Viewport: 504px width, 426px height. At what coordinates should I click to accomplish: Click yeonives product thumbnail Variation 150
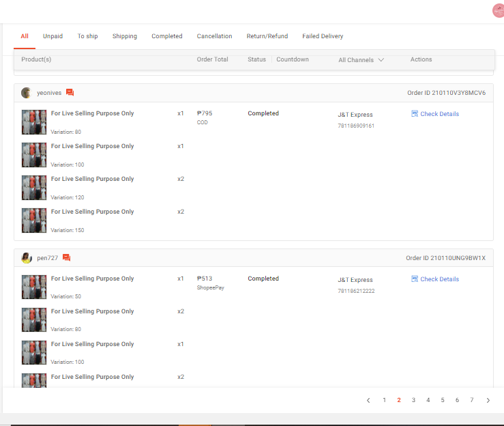coord(34,221)
